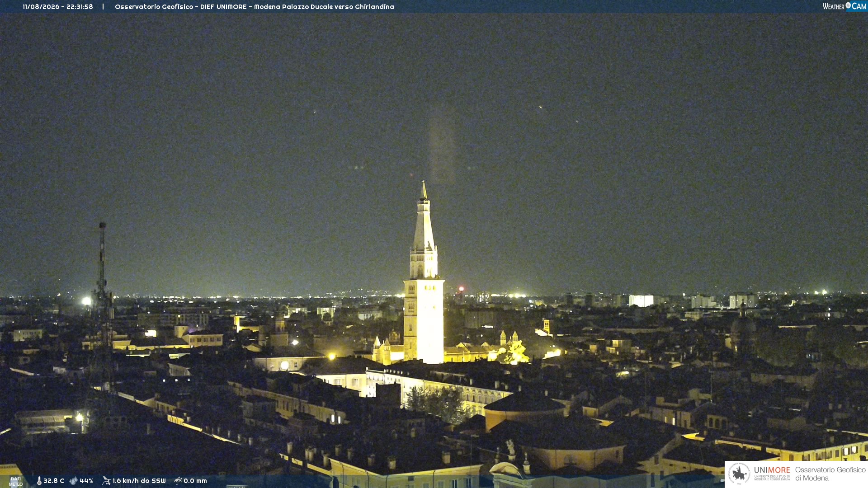Click the 44% humidity value

pyautogui.click(x=86, y=481)
